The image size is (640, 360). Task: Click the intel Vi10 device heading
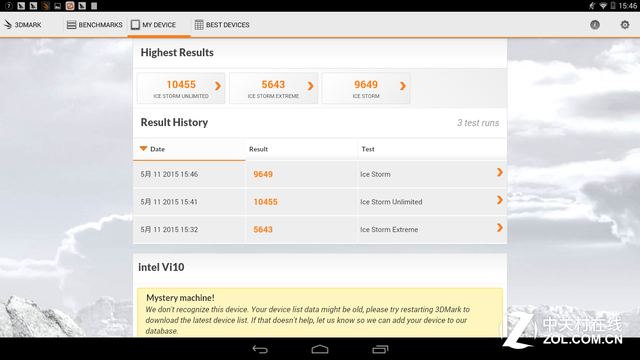click(161, 267)
